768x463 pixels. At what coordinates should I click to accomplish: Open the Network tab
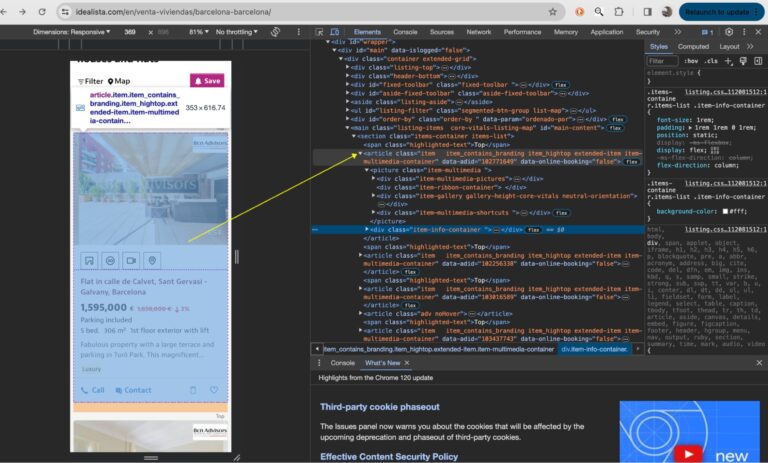479,32
